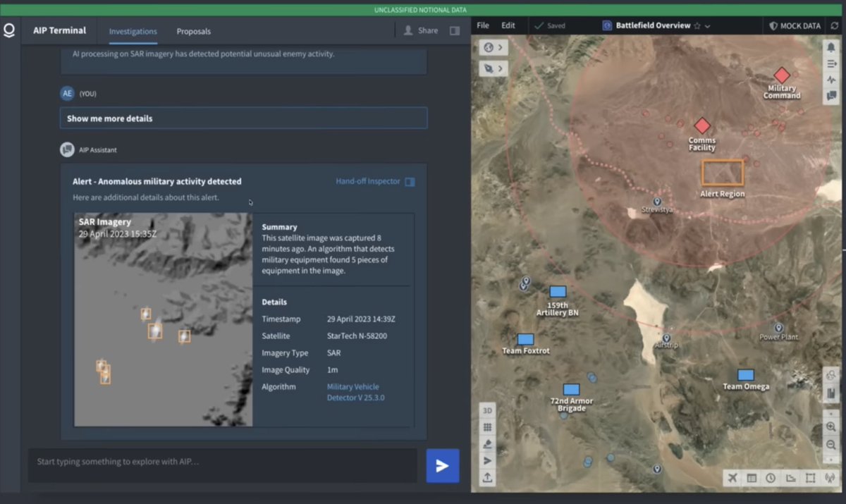Open the chart histogram icon in the bottom toolbar
This screenshot has width=846, height=504.
(790, 478)
